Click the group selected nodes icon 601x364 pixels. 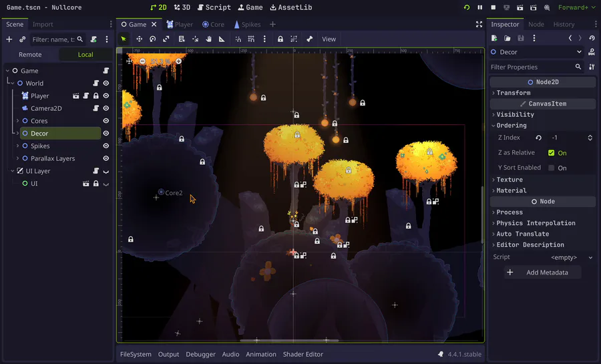[294, 39]
